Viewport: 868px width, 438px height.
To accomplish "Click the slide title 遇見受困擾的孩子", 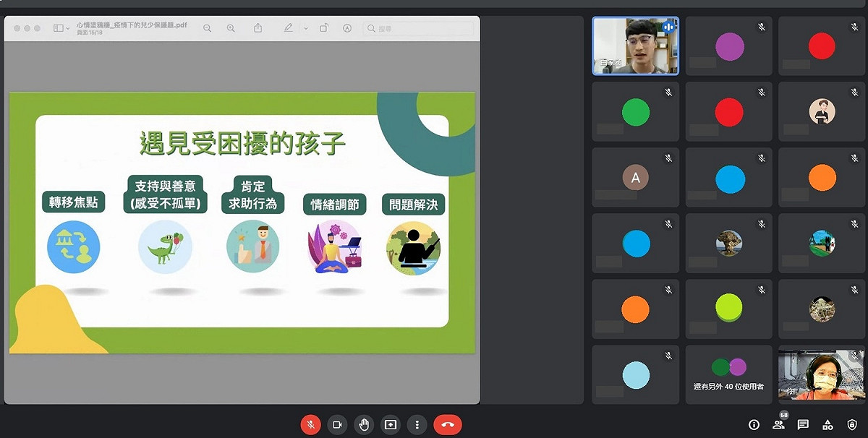I will click(242, 144).
